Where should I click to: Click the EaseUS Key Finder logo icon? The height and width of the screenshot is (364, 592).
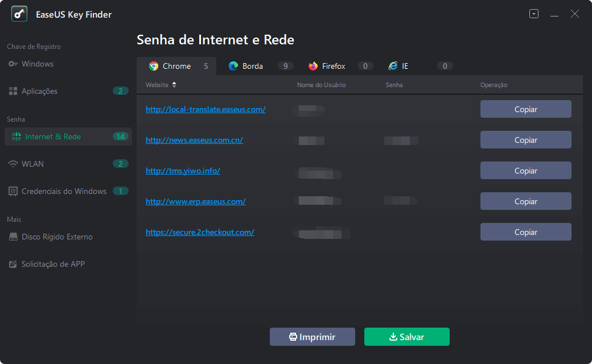tap(19, 14)
